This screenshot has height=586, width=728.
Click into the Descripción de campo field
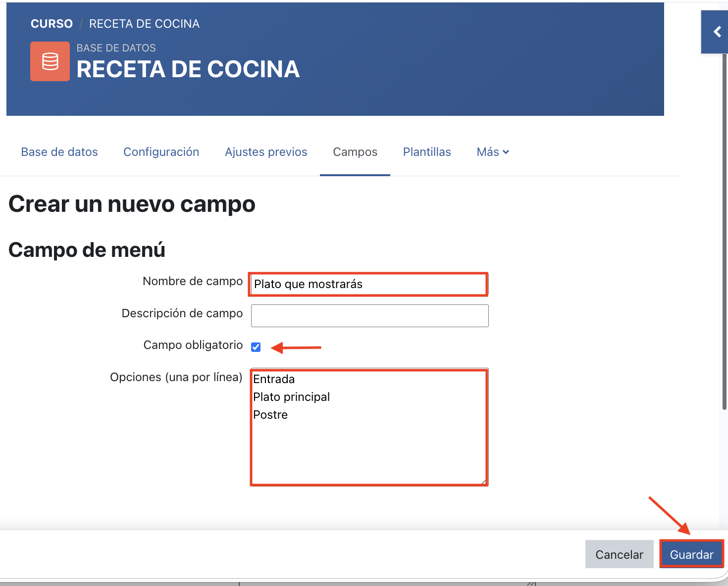[370, 316]
